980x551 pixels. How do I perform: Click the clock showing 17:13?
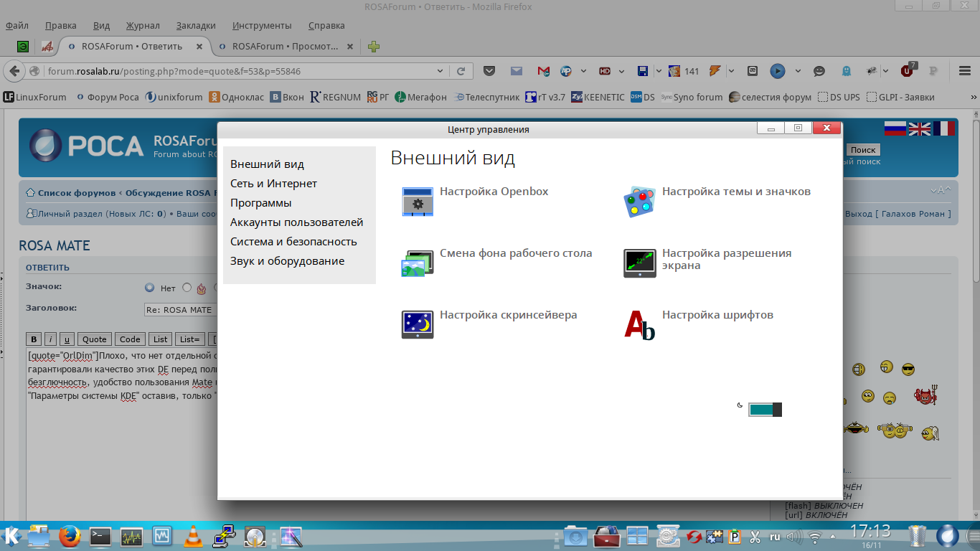click(x=870, y=532)
